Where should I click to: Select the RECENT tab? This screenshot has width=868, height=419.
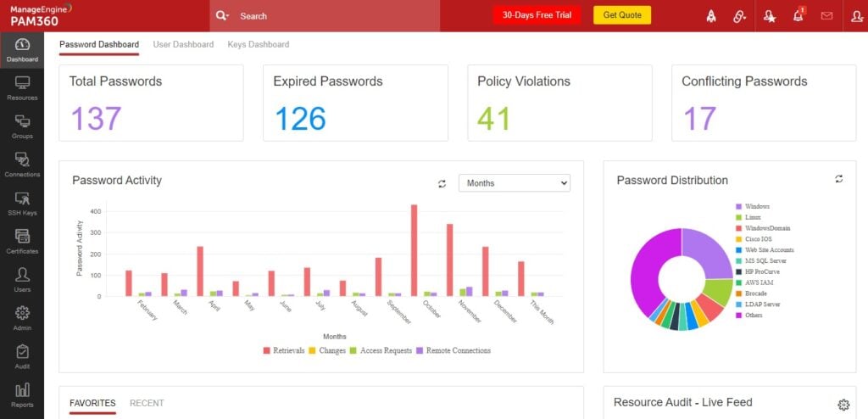point(147,403)
